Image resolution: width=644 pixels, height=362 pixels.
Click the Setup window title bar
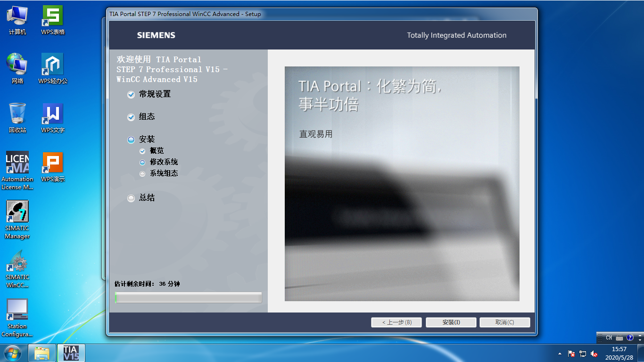click(322, 14)
